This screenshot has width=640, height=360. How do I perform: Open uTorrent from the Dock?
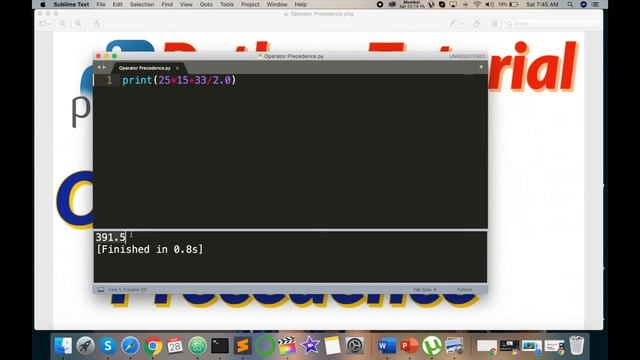[431, 346]
